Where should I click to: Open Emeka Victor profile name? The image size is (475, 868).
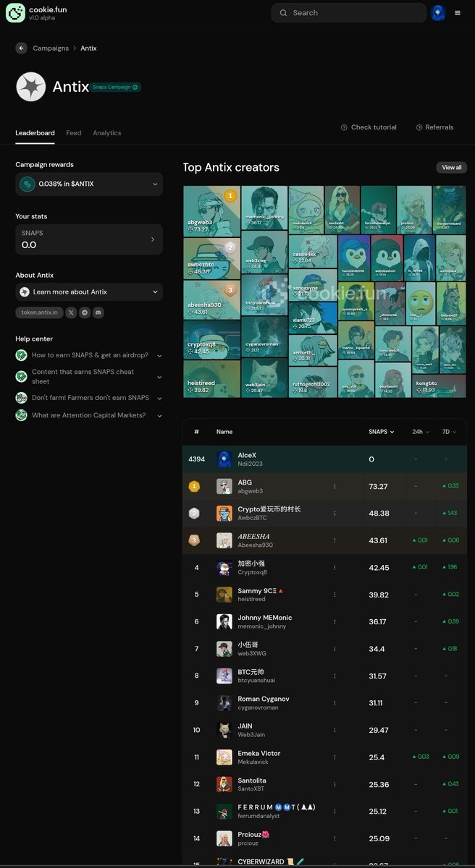[259, 754]
